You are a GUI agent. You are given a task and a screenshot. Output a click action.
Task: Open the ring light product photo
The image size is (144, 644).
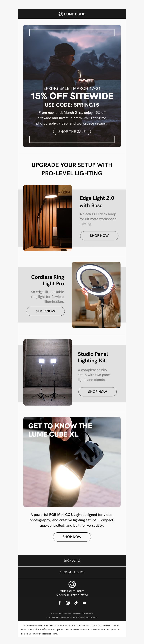[96, 295]
